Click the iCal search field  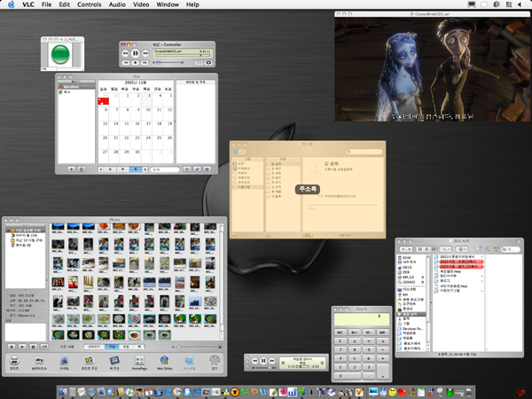165,169
